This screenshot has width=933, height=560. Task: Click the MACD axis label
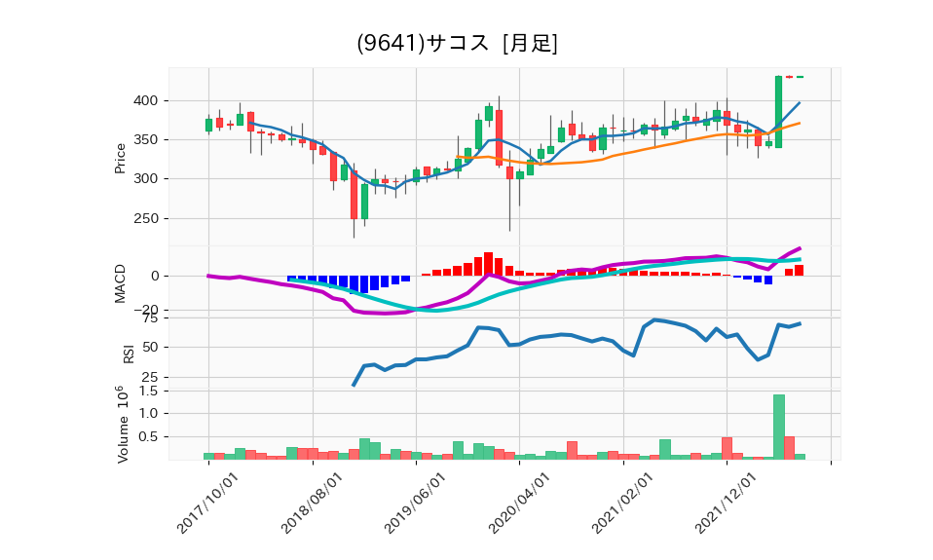pyautogui.click(x=120, y=283)
